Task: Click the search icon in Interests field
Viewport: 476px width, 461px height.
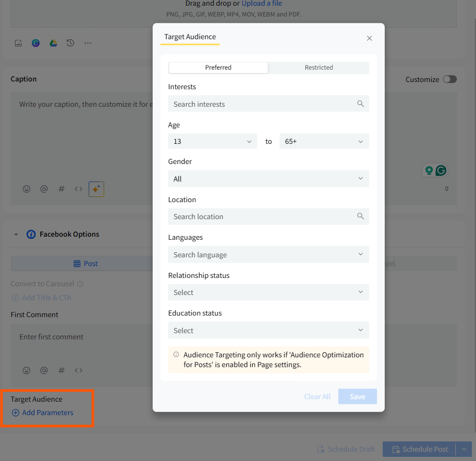Action: (x=360, y=104)
